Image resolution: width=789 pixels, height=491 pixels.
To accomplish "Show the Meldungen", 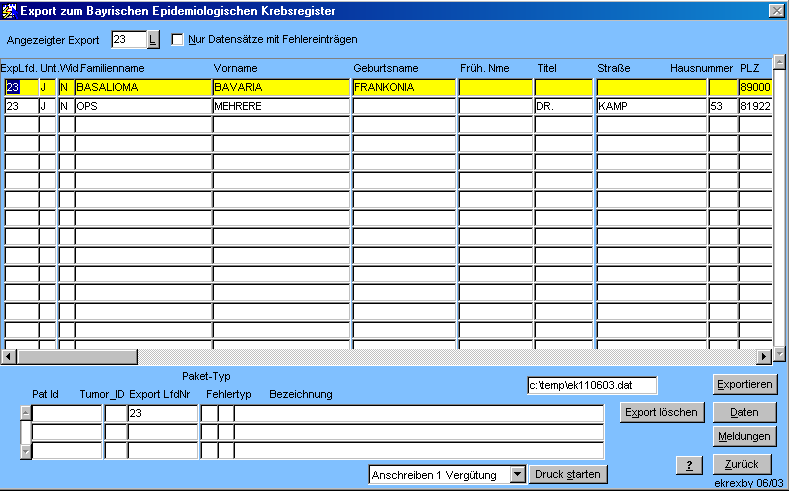I will point(744,436).
